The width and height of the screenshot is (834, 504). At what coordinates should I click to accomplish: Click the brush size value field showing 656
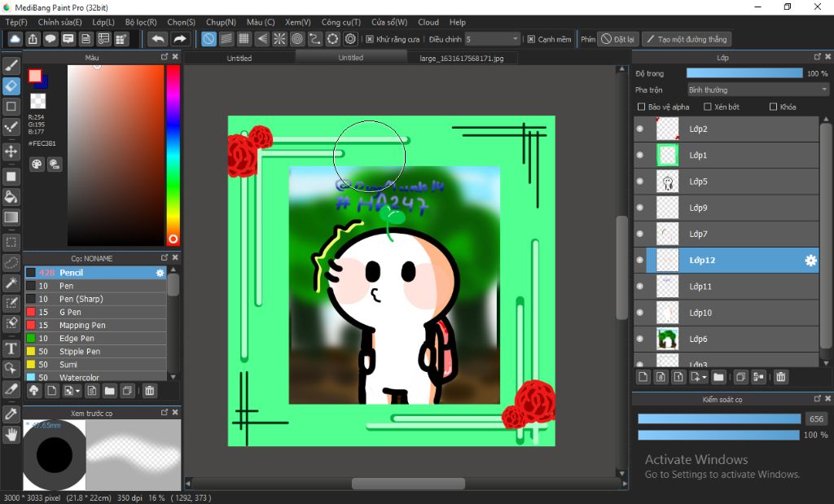tap(816, 419)
